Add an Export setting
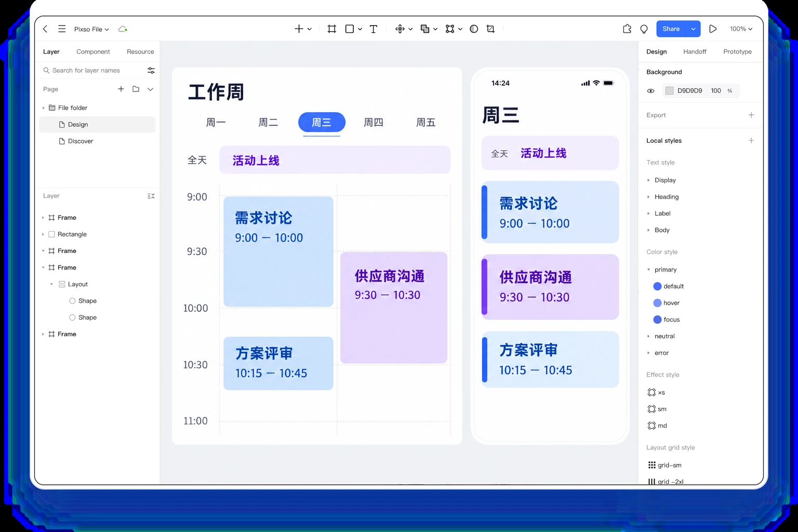Image resolution: width=798 pixels, height=532 pixels. (x=751, y=115)
